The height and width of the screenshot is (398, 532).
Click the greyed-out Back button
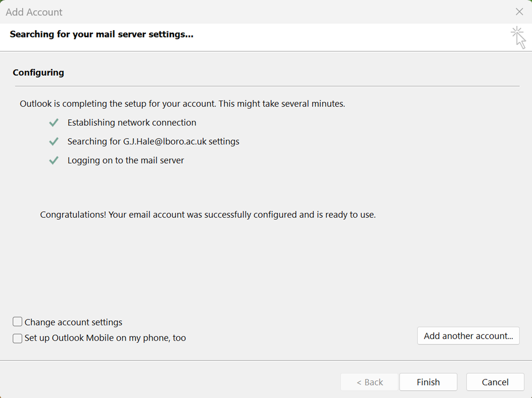[x=369, y=382]
